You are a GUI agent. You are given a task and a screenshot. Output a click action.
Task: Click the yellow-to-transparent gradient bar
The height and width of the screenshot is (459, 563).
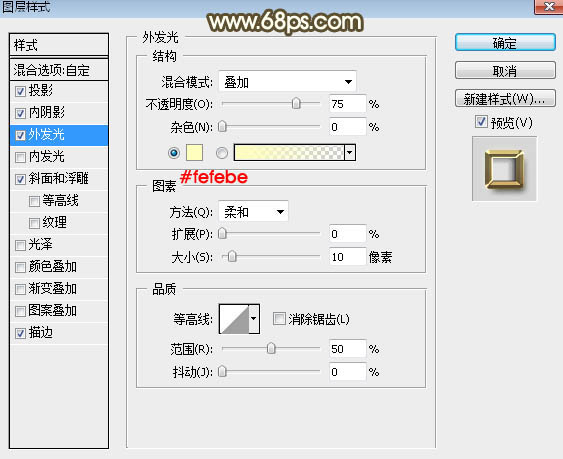[x=289, y=153]
